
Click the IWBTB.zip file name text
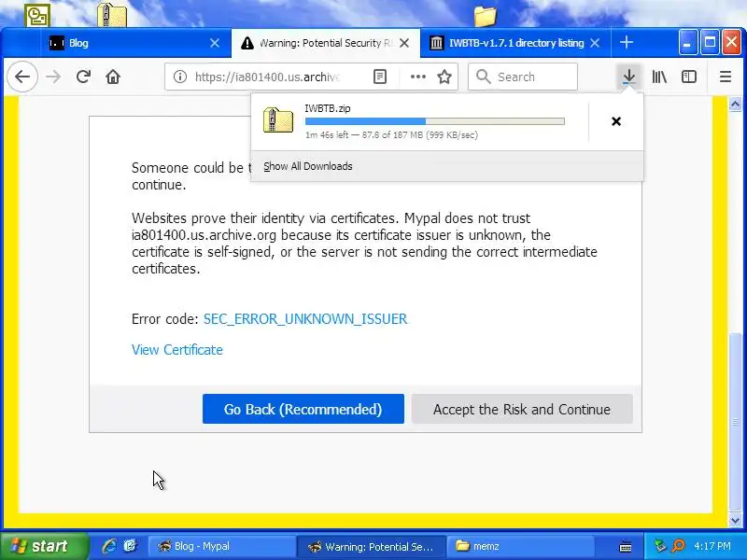click(328, 108)
